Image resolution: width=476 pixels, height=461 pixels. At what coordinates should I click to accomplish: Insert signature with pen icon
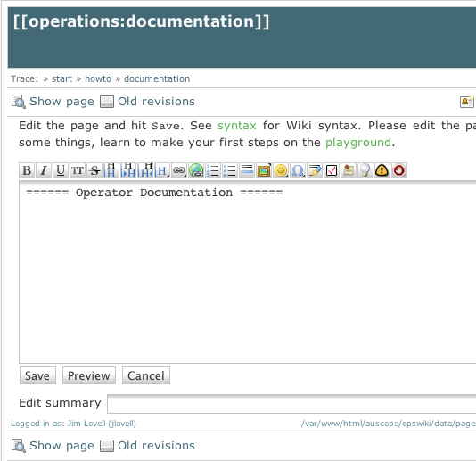click(315, 170)
